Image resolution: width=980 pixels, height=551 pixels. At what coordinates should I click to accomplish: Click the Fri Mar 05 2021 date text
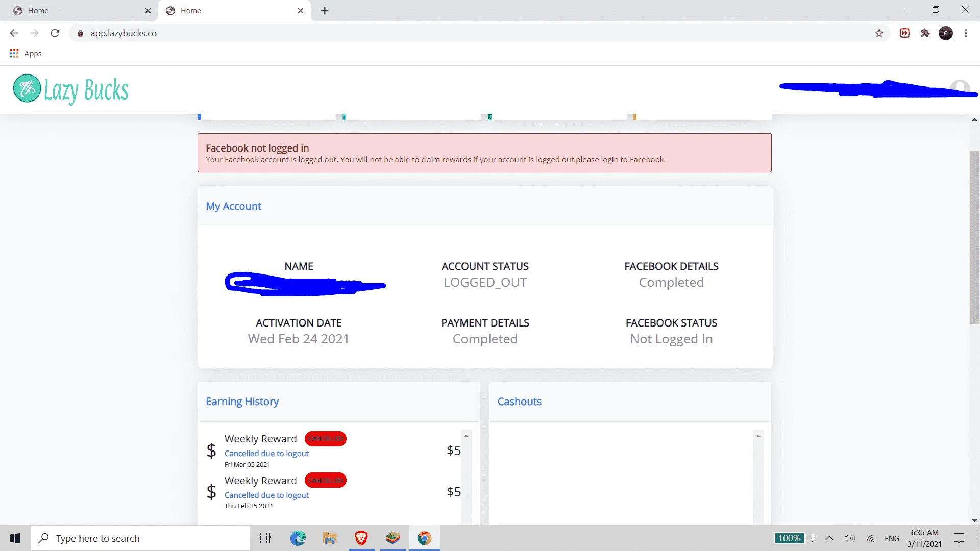247,464
